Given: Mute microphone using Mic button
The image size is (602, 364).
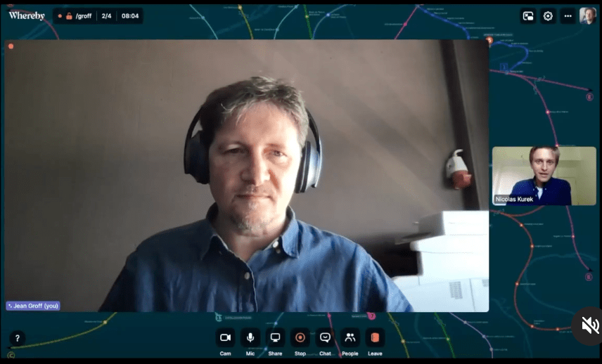Looking at the screenshot, I should [250, 338].
